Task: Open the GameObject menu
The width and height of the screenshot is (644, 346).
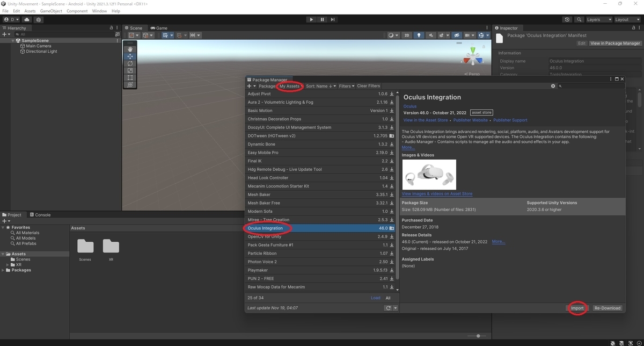Action: click(51, 11)
